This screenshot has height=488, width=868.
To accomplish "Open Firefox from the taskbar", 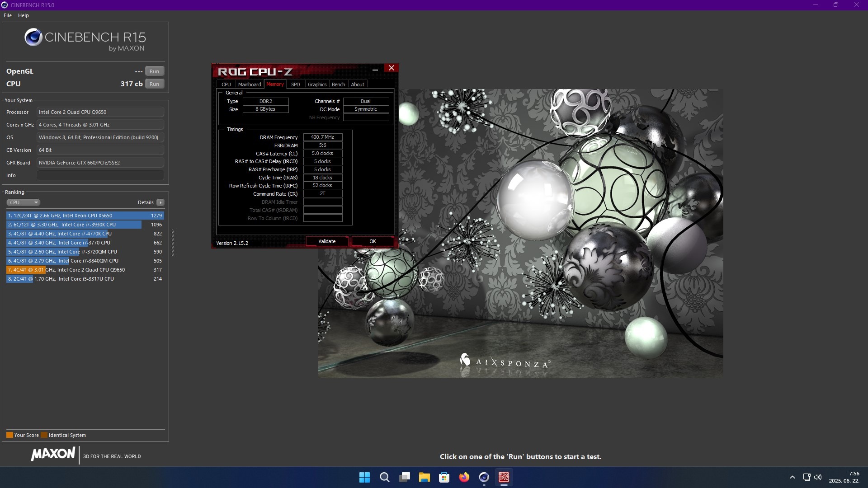I will 464,477.
